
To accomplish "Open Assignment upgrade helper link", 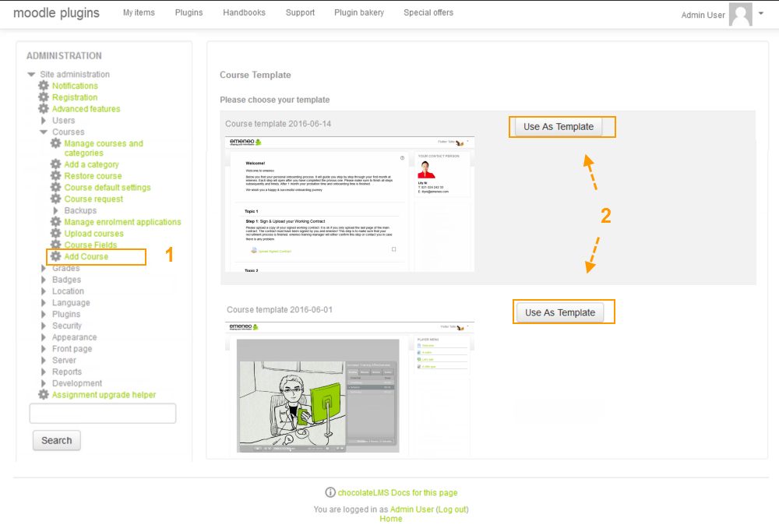I will tap(104, 394).
